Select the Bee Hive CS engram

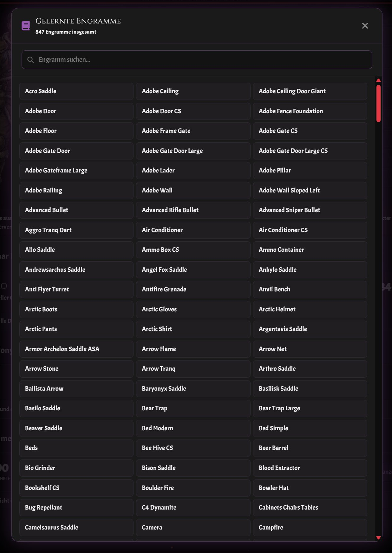tap(193, 448)
